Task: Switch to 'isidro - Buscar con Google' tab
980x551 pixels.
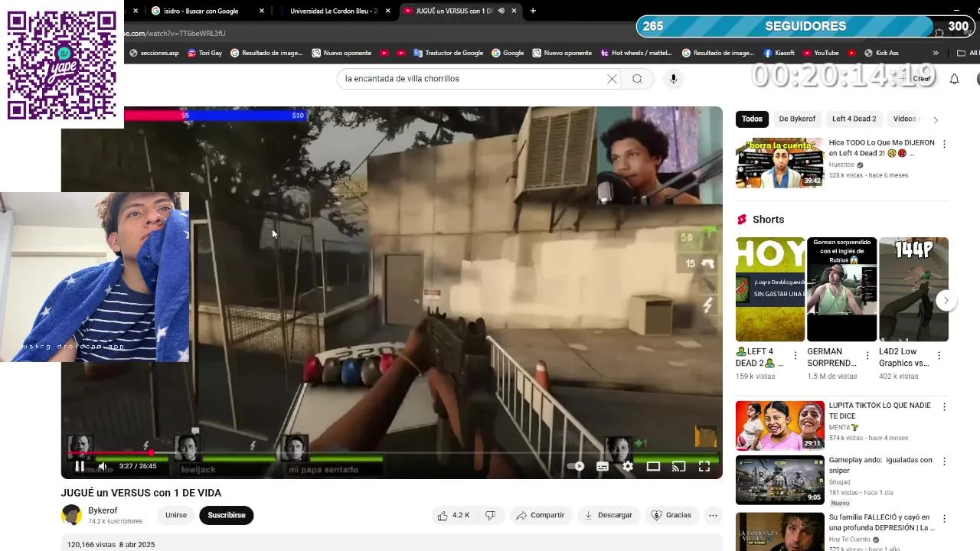Action: (x=201, y=11)
